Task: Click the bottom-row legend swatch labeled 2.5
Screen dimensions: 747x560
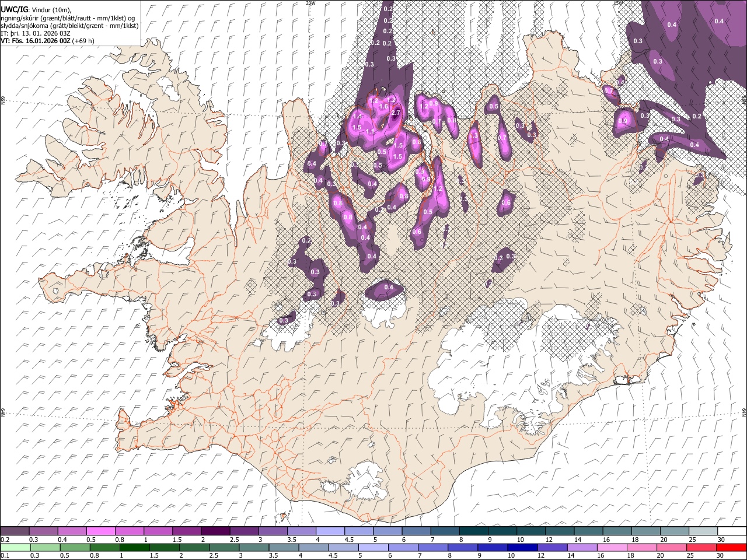Action: (224, 547)
